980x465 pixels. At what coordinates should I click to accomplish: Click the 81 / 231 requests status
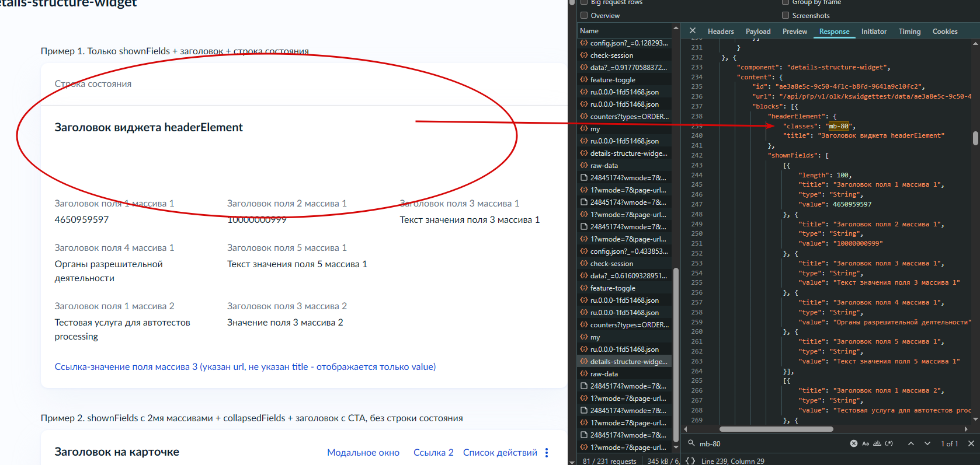[610, 461]
